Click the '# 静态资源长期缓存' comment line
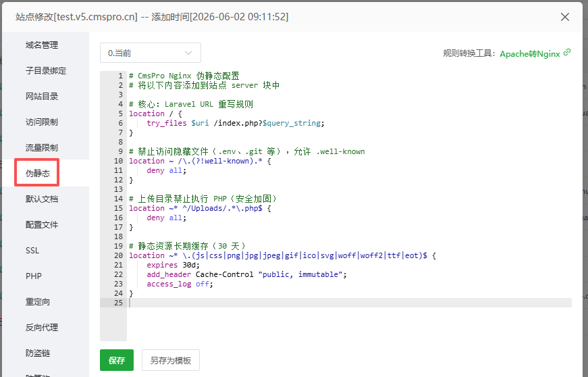 coord(187,246)
